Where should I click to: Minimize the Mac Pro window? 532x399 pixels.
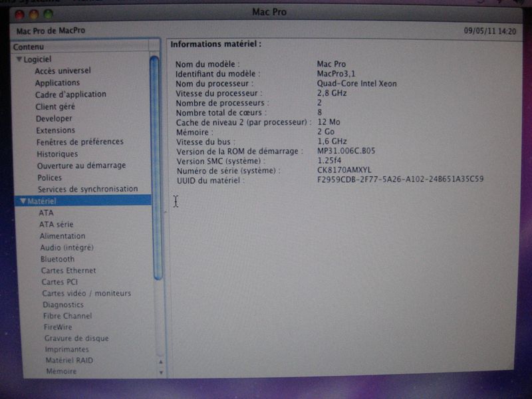tap(34, 14)
